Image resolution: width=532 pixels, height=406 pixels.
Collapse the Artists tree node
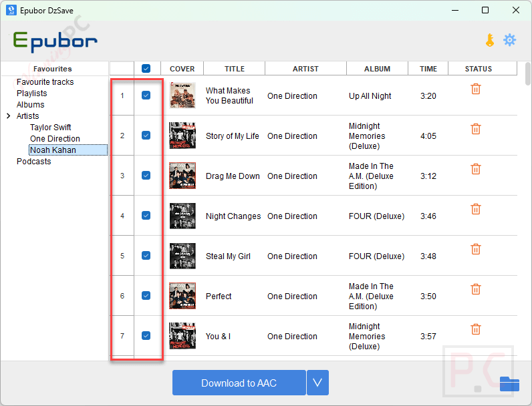click(x=9, y=116)
